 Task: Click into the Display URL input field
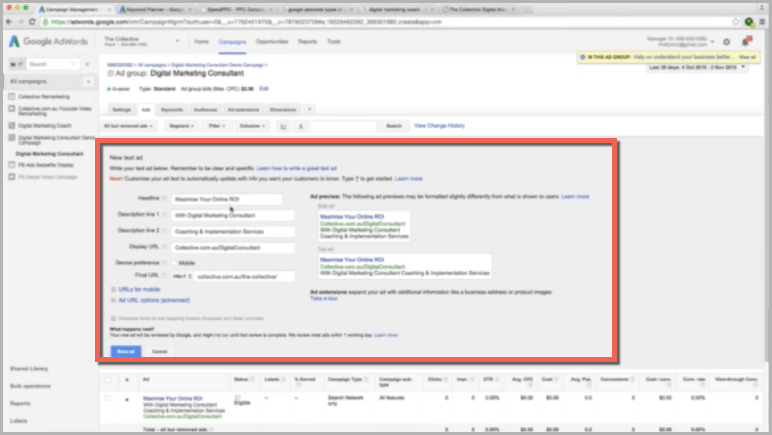click(x=233, y=248)
